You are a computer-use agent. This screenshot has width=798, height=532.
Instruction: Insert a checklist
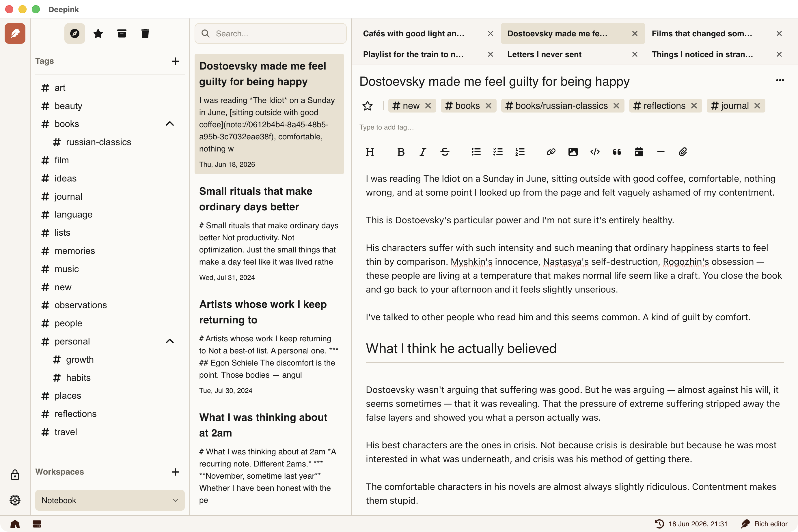pyautogui.click(x=498, y=152)
